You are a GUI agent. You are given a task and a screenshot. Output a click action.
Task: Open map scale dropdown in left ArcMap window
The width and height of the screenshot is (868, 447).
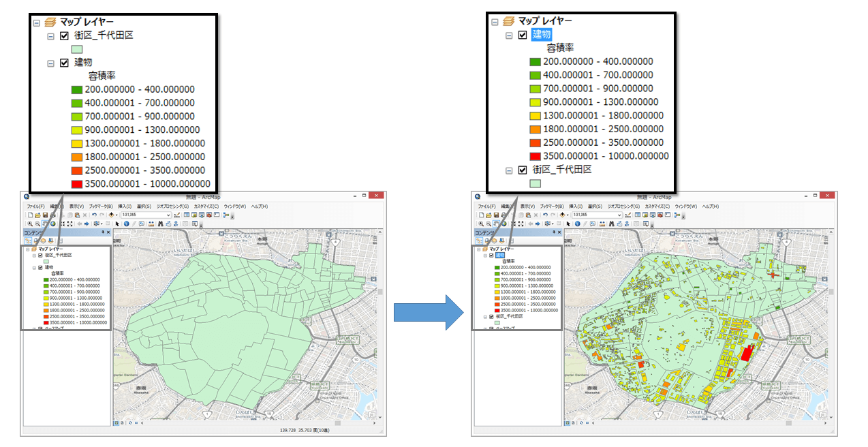click(x=169, y=215)
